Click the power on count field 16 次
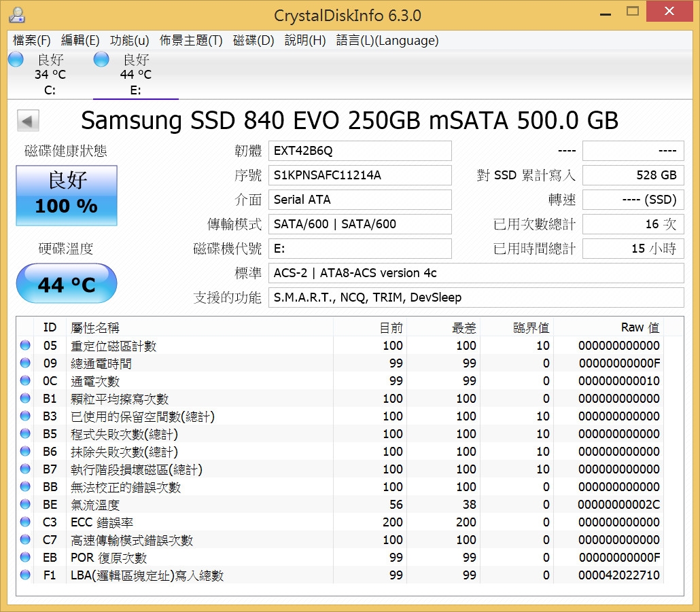This screenshot has height=612, width=700. click(x=633, y=224)
